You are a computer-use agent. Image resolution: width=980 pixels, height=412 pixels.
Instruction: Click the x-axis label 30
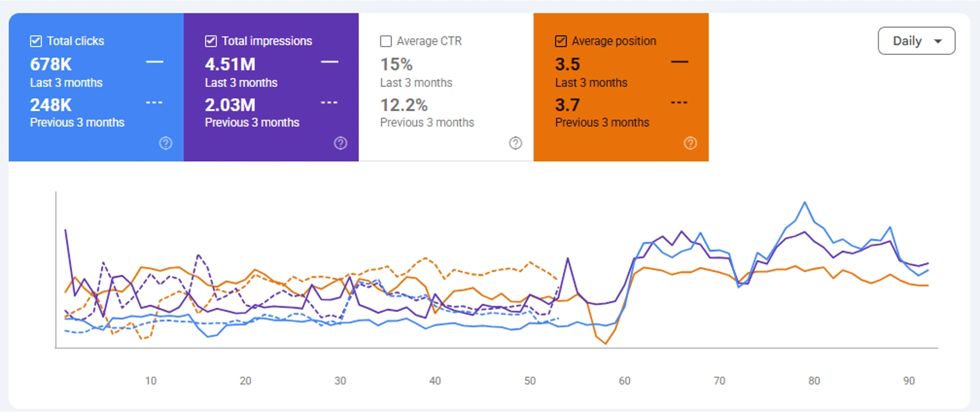[x=341, y=381]
